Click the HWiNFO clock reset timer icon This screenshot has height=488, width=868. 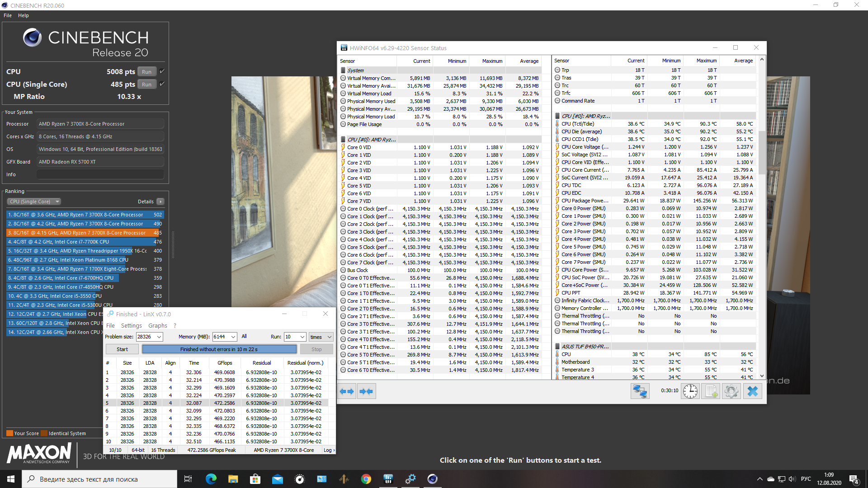pos(690,391)
